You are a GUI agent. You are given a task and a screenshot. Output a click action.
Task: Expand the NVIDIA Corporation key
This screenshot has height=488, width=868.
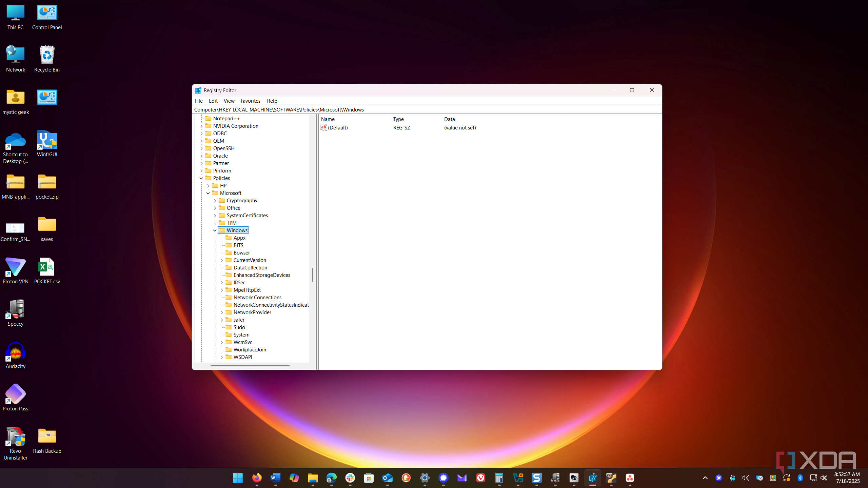[x=201, y=126]
